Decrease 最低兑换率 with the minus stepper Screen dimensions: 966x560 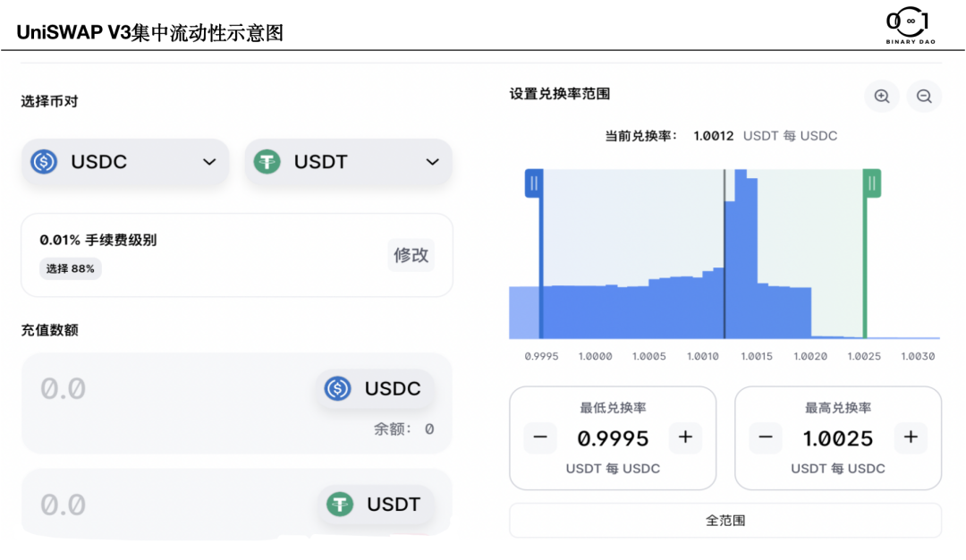point(540,437)
